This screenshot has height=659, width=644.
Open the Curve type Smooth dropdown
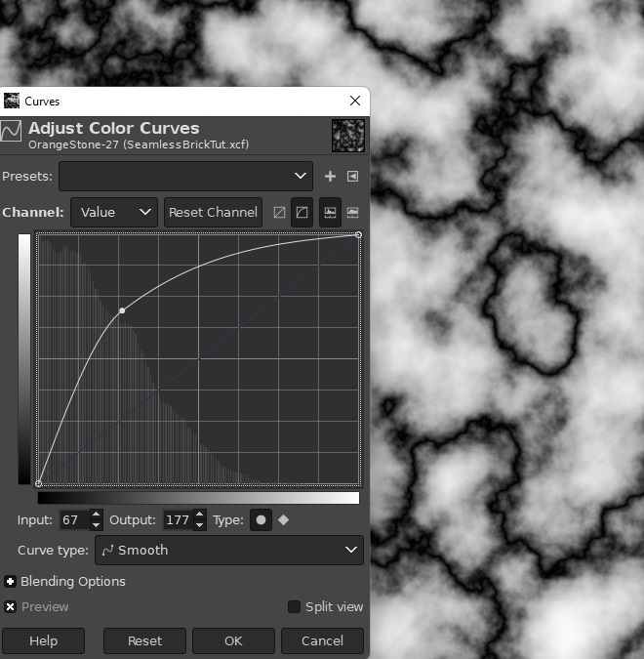(x=229, y=551)
